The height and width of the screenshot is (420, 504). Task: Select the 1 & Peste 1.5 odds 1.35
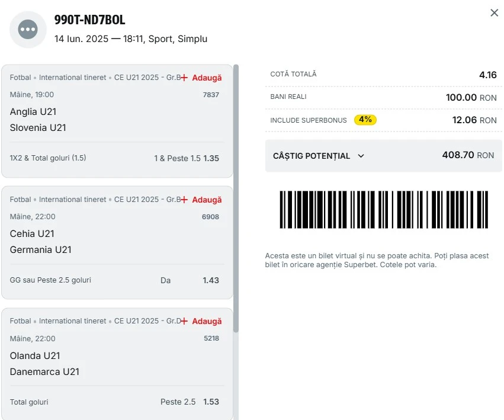[x=187, y=158]
